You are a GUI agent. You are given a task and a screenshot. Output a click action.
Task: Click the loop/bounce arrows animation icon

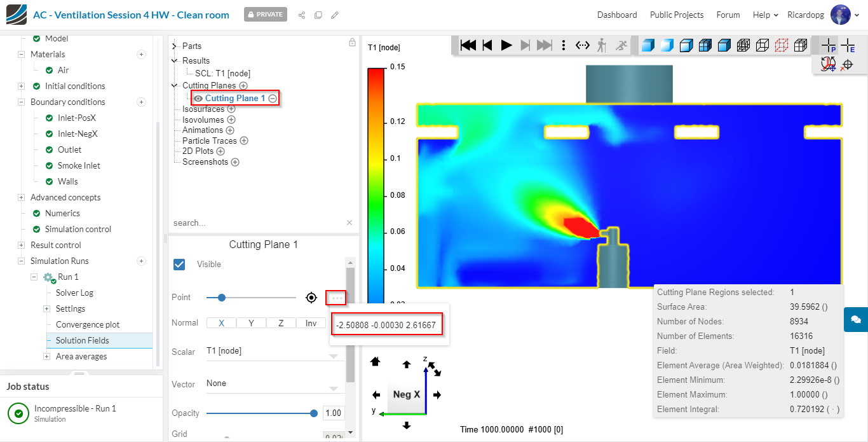pos(583,45)
